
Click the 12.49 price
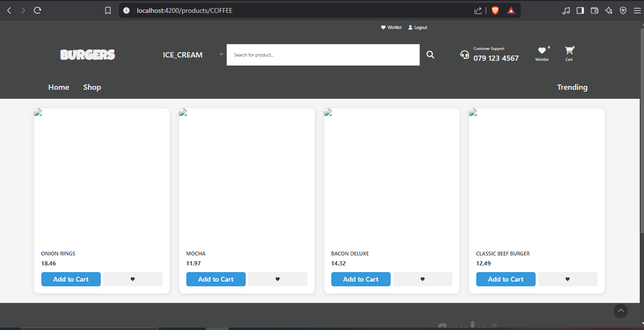point(483,264)
